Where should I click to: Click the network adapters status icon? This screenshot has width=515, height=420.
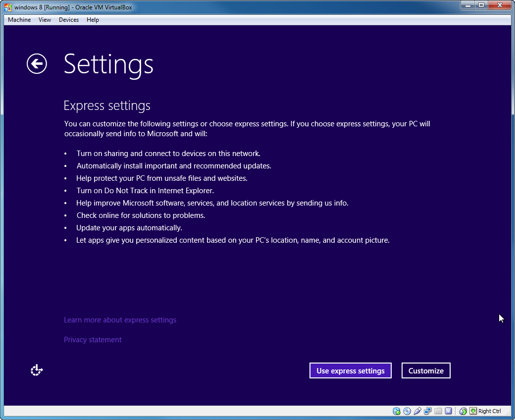click(x=427, y=411)
